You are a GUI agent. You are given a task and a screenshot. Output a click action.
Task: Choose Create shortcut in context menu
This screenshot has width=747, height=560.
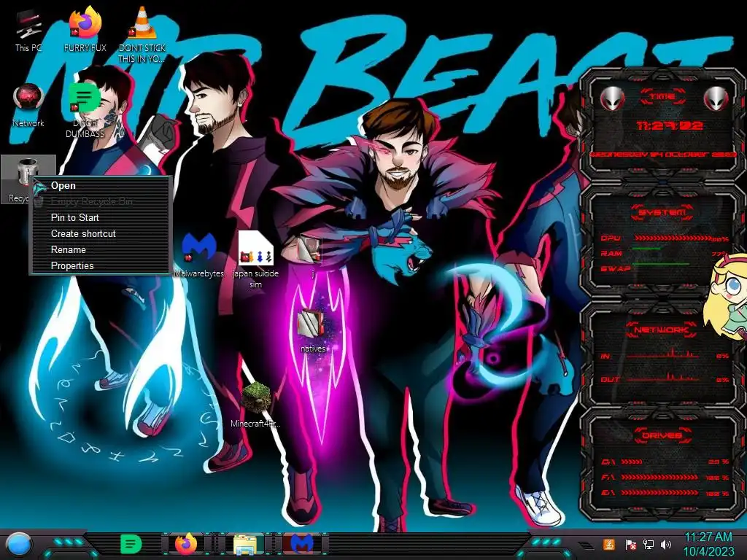coord(100,234)
